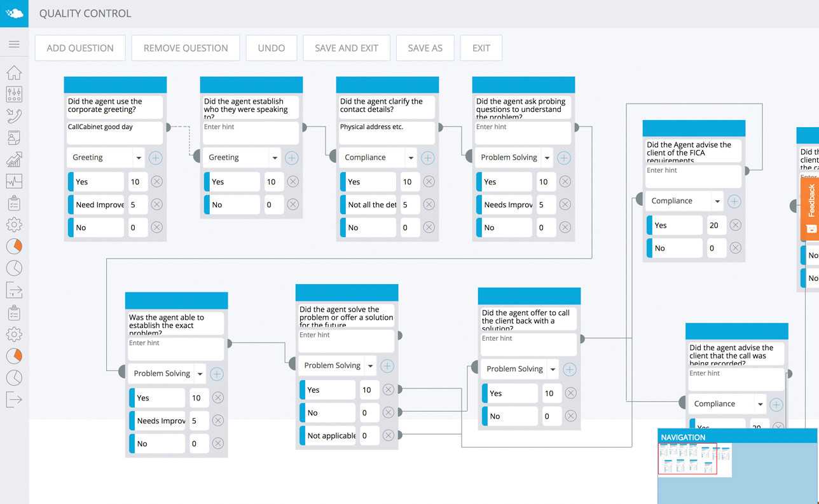Click plus icon on 'clarify the contact details' card
819x504 pixels.
[x=428, y=158]
